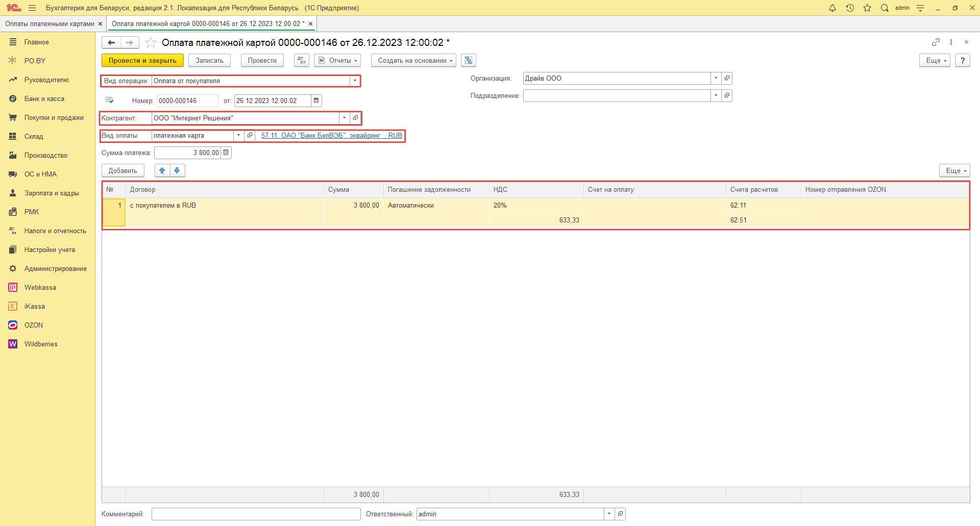
Task: Move table row down arrow
Action: click(x=177, y=170)
